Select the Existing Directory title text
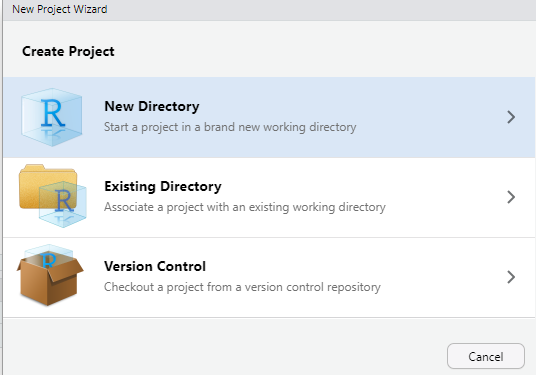Image resolution: width=536 pixels, height=375 pixels. click(163, 186)
